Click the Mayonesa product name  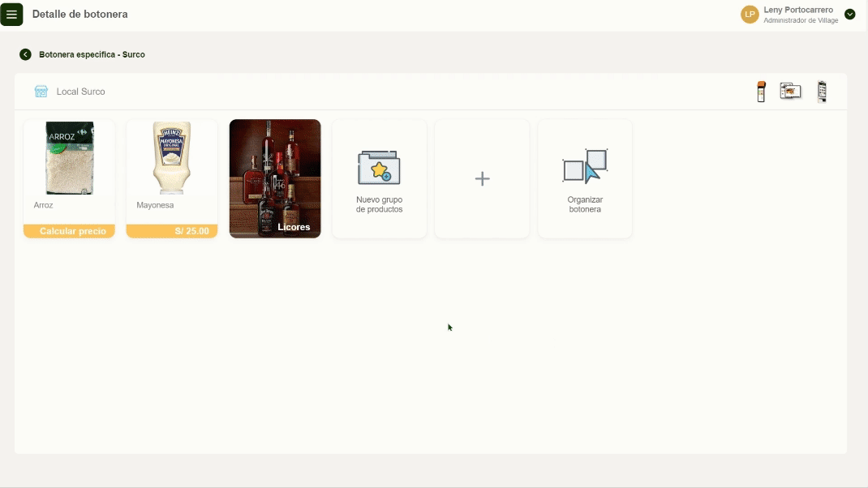click(x=155, y=205)
